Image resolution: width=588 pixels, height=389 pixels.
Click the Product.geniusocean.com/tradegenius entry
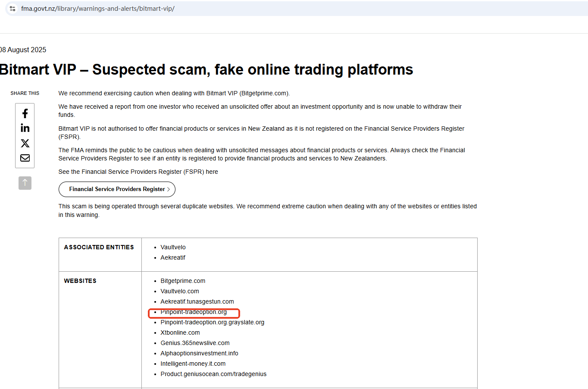(x=213, y=374)
